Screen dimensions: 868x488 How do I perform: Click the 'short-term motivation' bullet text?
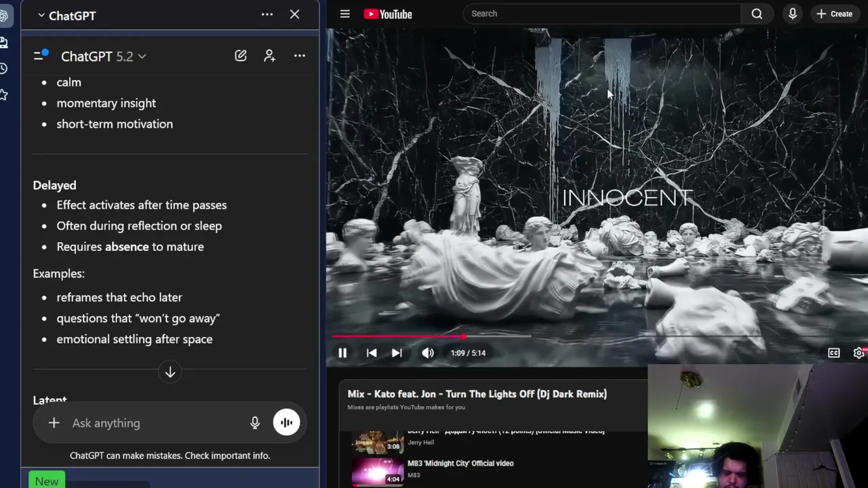[115, 124]
